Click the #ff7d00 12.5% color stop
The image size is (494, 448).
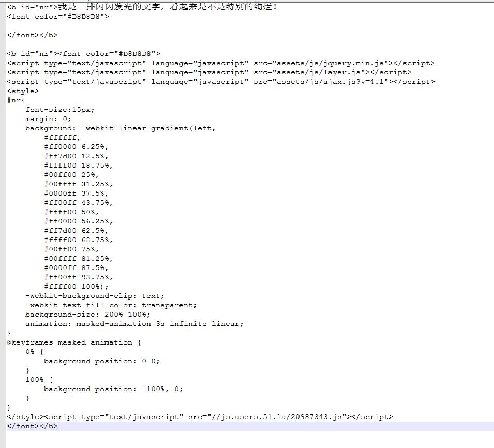76,156
